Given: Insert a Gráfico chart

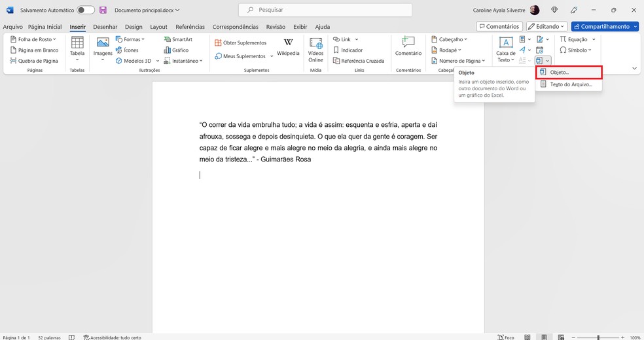Looking at the screenshot, I should tap(176, 50).
